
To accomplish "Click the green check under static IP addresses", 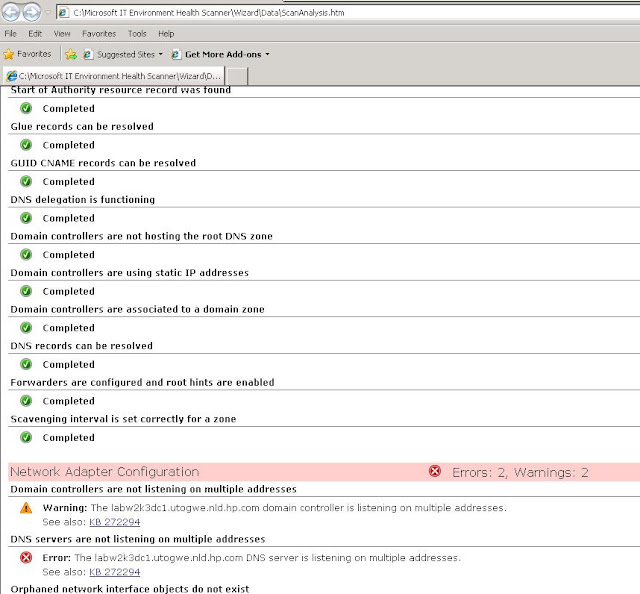I will (x=26, y=291).
